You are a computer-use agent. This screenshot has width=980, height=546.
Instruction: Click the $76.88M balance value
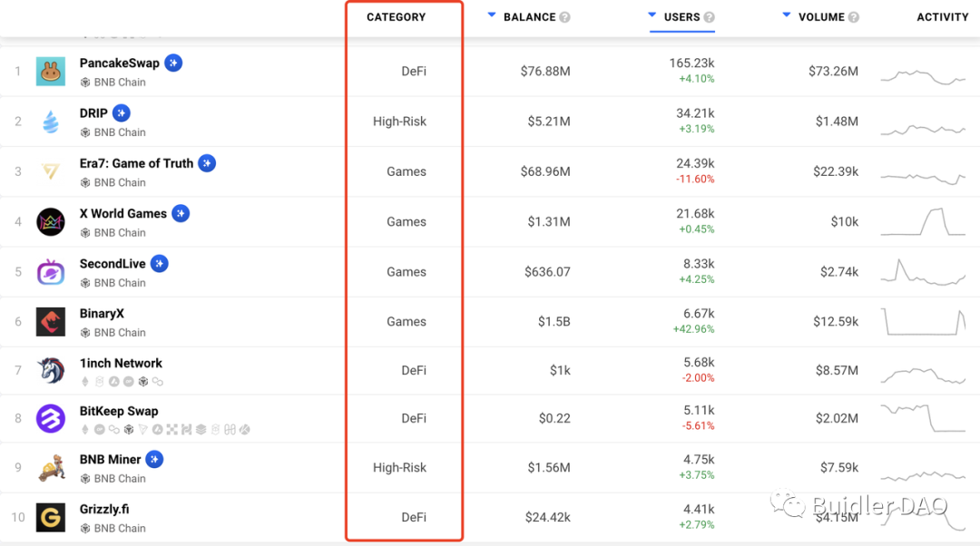(545, 72)
